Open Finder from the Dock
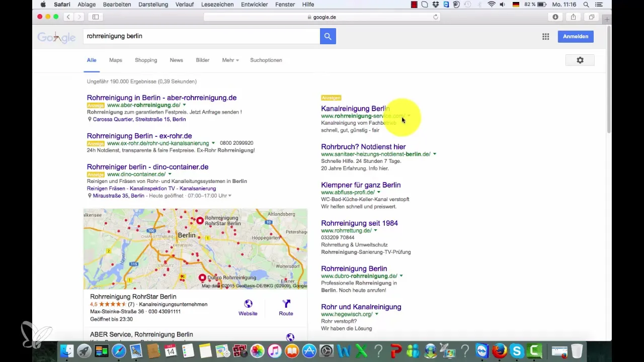 click(66, 351)
